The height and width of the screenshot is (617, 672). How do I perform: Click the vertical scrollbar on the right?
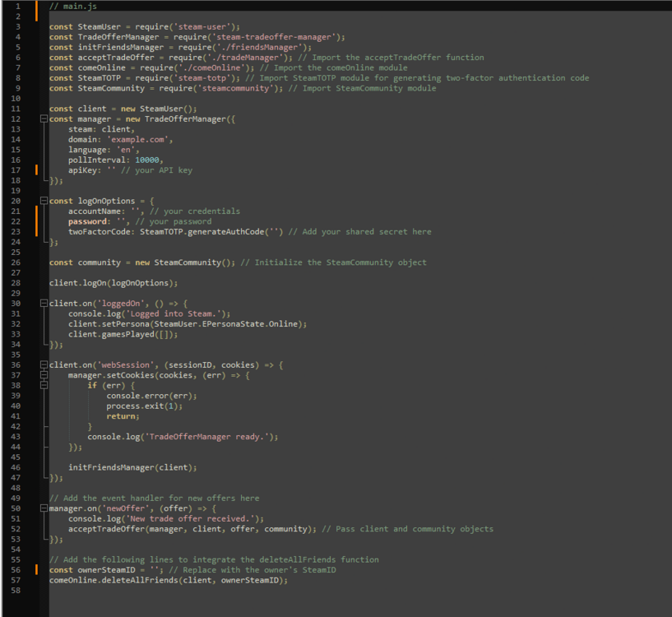(x=667, y=247)
